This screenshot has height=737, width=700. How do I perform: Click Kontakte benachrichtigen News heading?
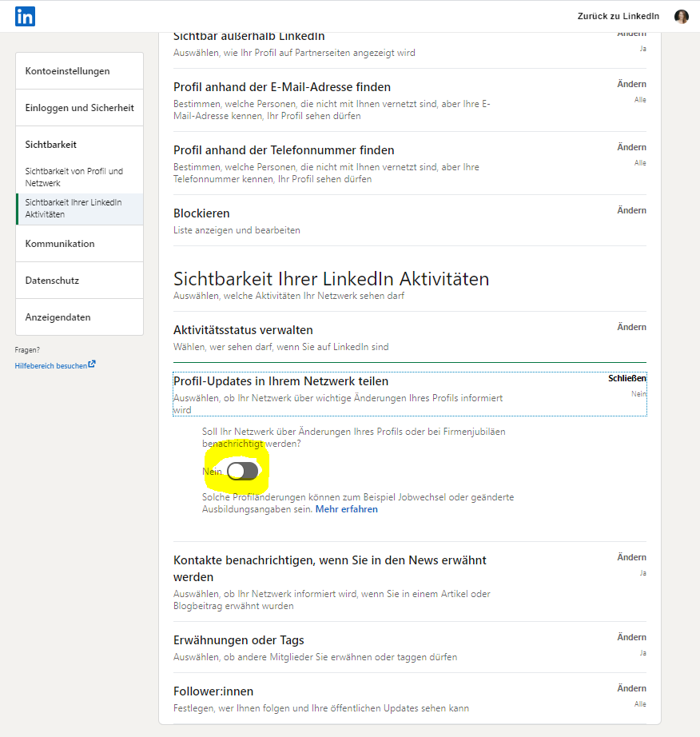click(330, 568)
